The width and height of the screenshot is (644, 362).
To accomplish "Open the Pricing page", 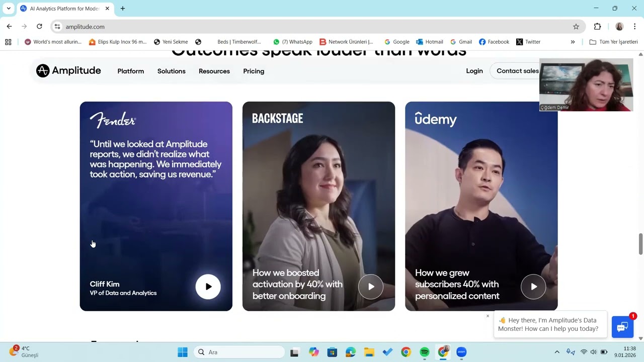I will (x=254, y=71).
